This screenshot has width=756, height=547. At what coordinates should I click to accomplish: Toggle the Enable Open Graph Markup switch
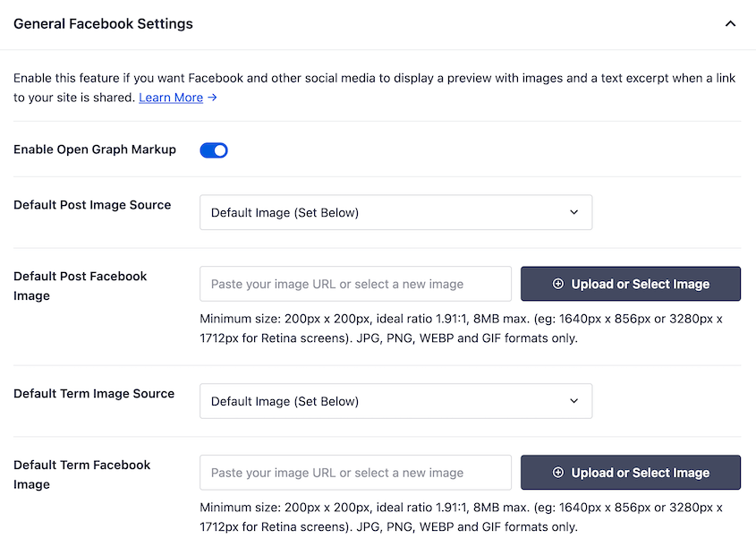[x=214, y=150]
